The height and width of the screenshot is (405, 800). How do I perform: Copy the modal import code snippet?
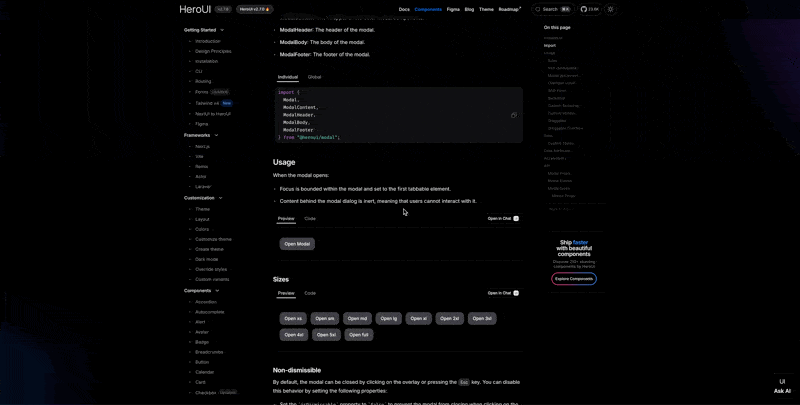tap(514, 115)
